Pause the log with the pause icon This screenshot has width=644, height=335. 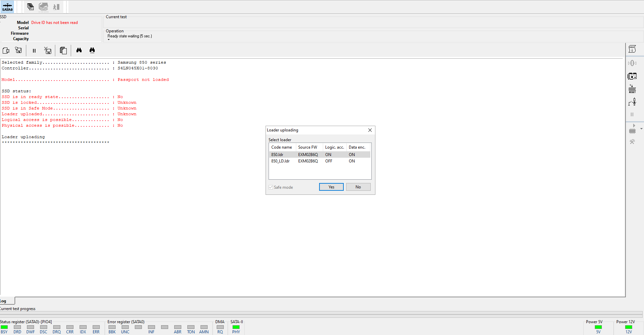coord(34,51)
